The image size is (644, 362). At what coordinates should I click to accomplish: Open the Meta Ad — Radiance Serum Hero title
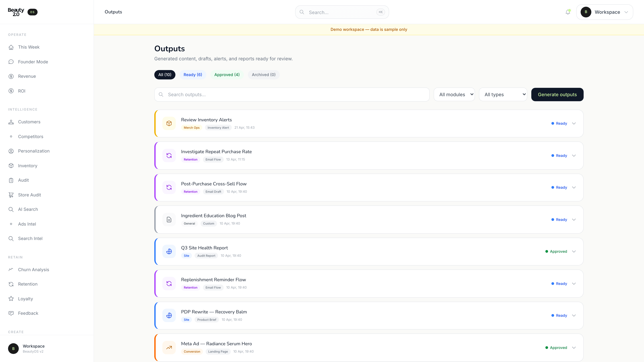tap(216, 344)
